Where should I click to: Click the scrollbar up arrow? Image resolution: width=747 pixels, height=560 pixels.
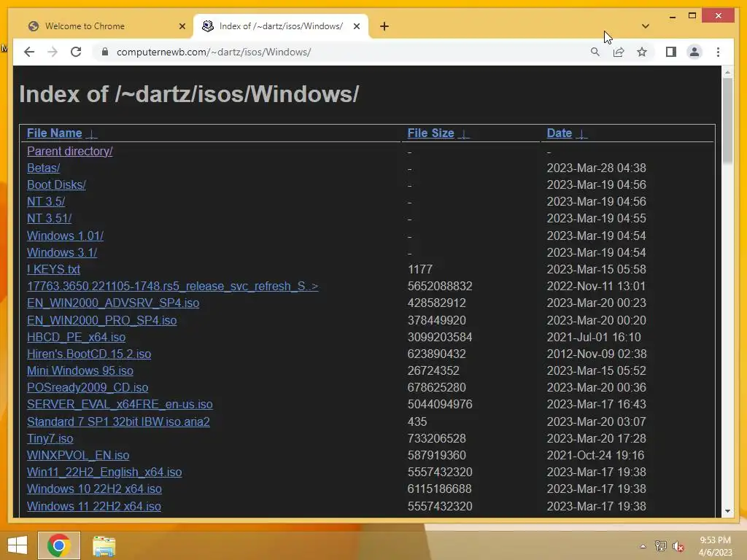coord(727,72)
